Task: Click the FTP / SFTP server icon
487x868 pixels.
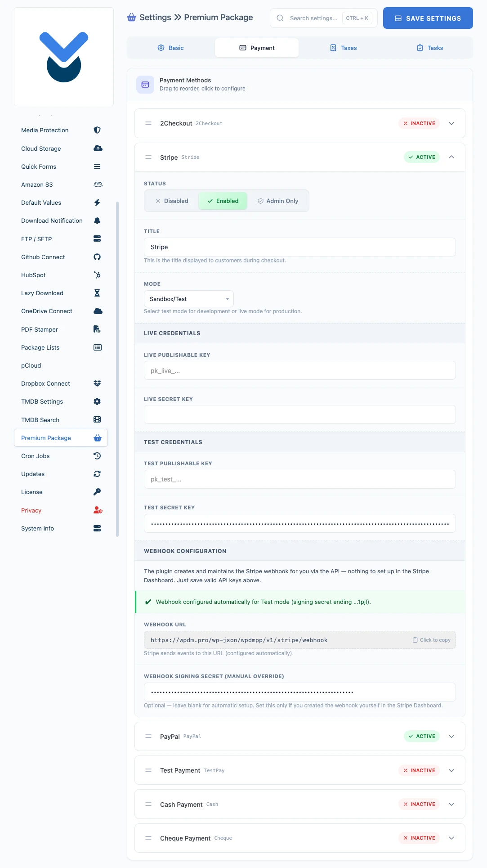Action: [x=97, y=238]
